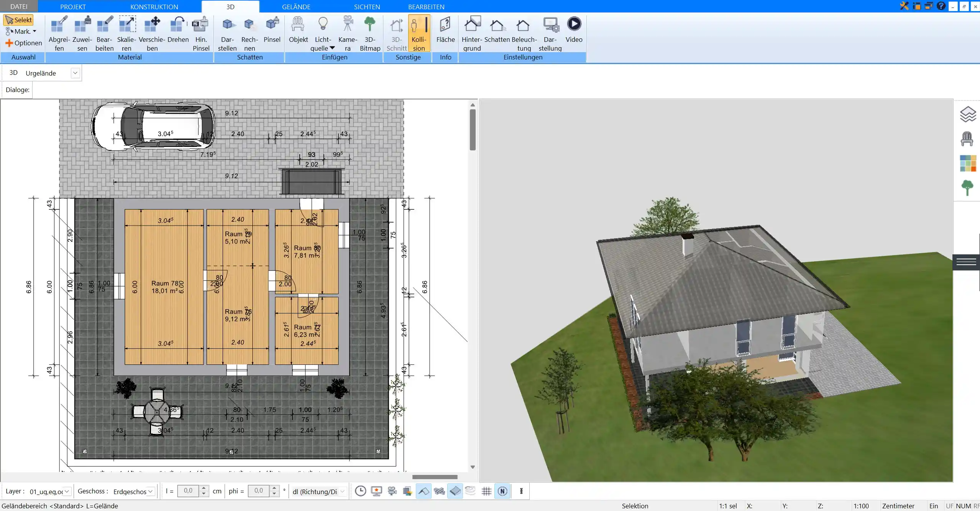Open the Layer dropdown list
The image size is (980, 511).
click(67, 491)
